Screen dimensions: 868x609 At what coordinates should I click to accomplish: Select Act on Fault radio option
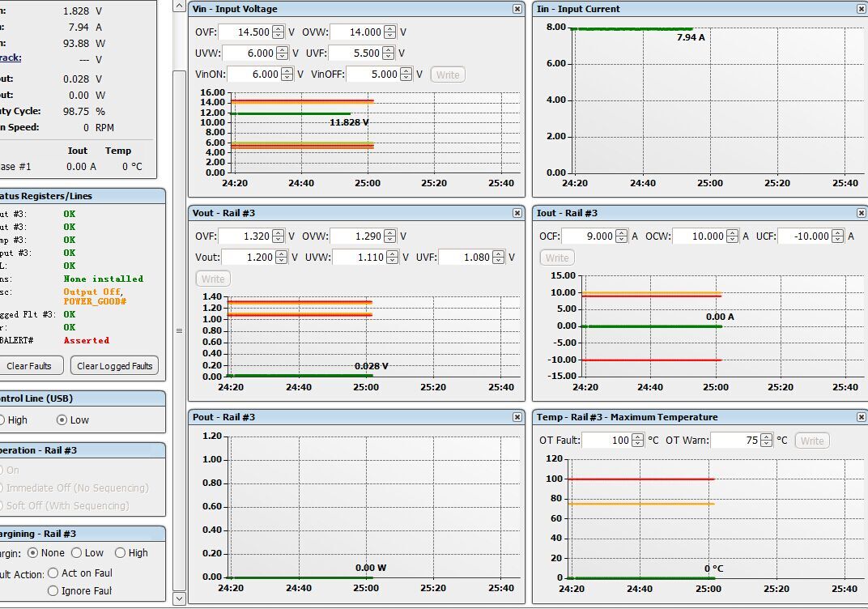pyautogui.click(x=80, y=573)
